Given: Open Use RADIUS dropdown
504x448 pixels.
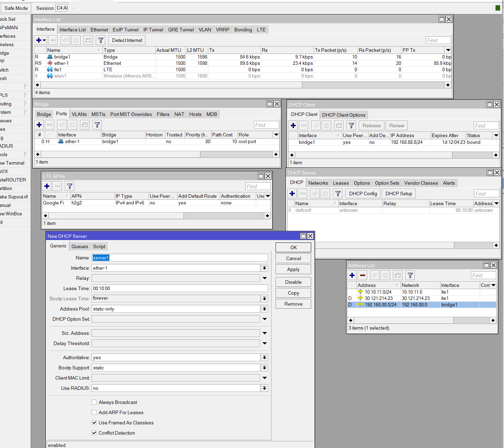Looking at the screenshot, I should (x=264, y=388).
